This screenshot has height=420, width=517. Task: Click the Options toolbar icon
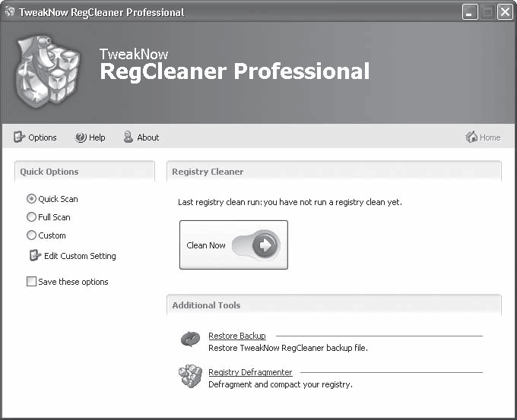[x=19, y=137]
